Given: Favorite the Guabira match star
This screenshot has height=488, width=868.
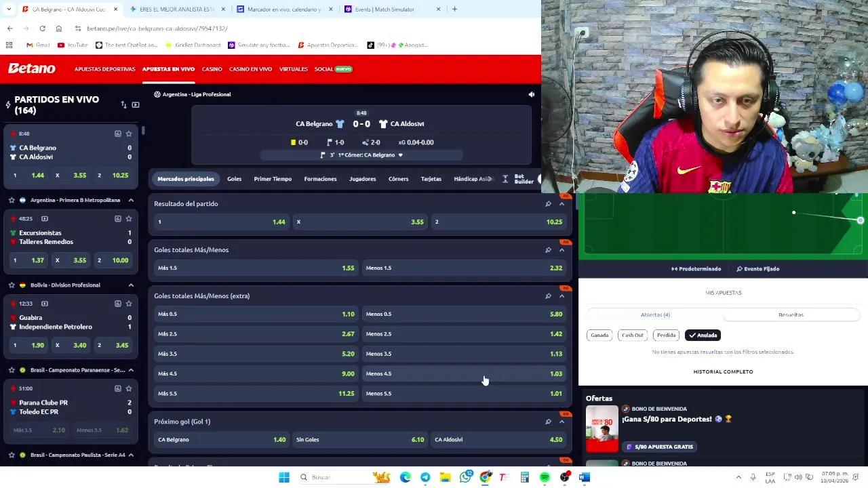Looking at the screenshot, I should pyautogui.click(x=129, y=303).
